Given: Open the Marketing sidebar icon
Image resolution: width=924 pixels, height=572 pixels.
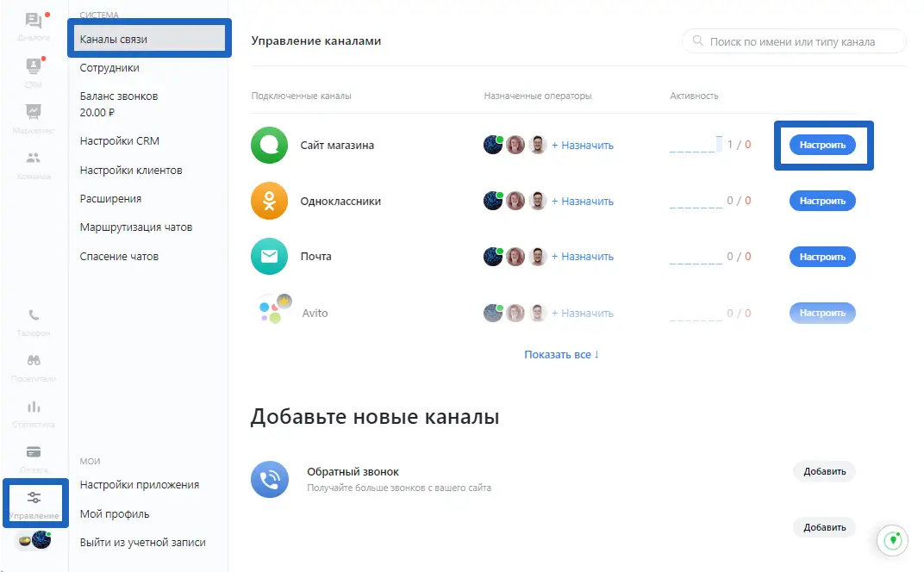Looking at the screenshot, I should click(34, 111).
